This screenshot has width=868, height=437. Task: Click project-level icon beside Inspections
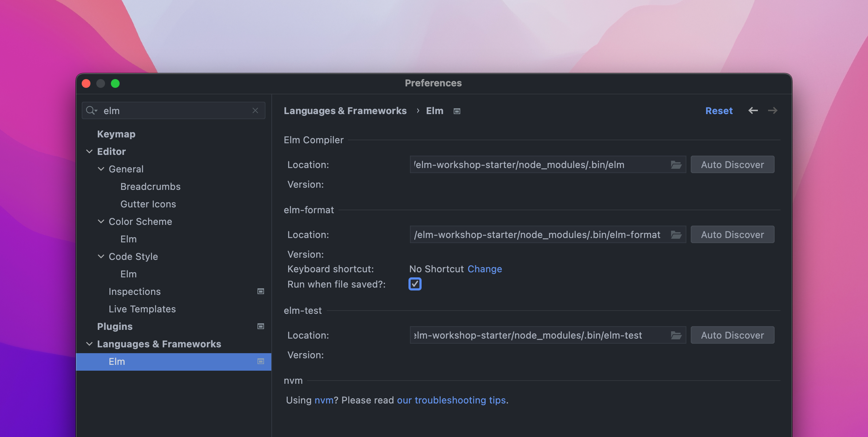261,291
